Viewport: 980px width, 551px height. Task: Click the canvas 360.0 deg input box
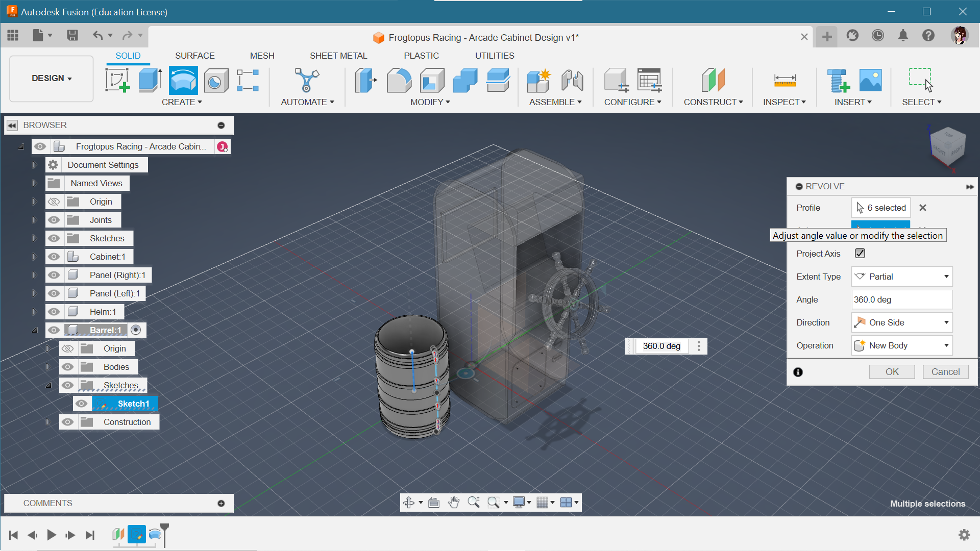[661, 346]
